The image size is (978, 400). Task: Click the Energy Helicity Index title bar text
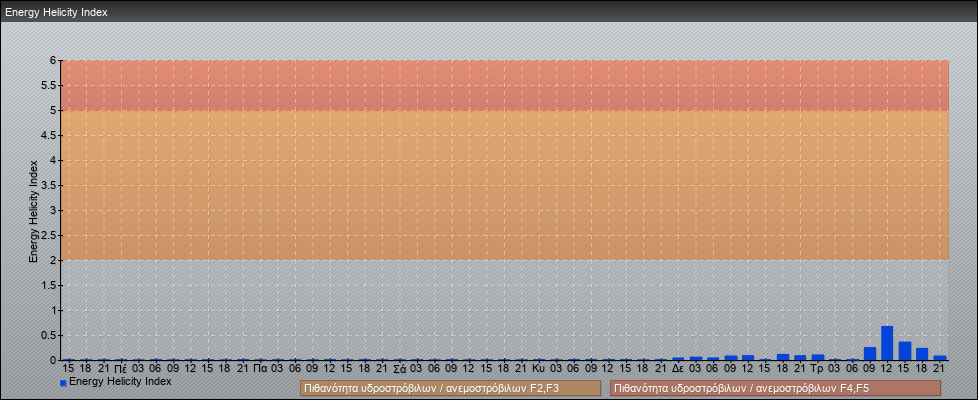click(x=56, y=13)
